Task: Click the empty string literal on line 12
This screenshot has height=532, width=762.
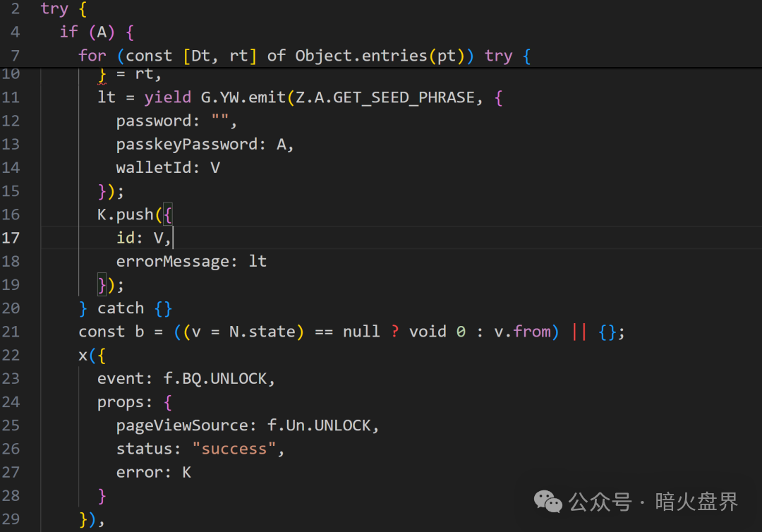Action: [x=219, y=121]
